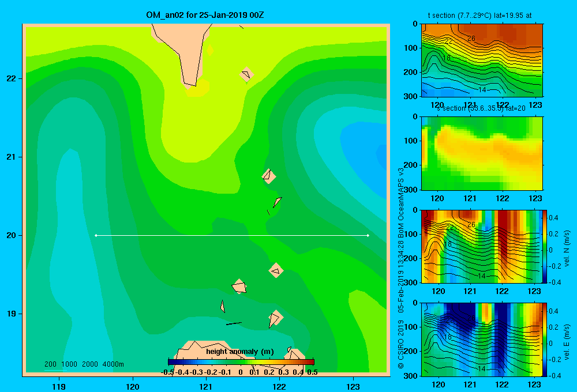Viewport: 577px width, 392px height.
Task: Select latitude label 20 on main map axis
Action: coord(12,235)
